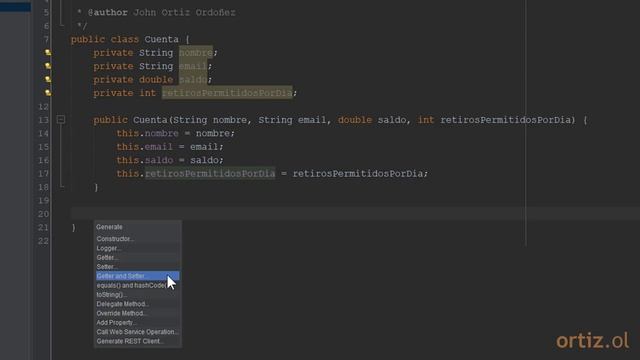Select Getter... entry in Generate popup
The height and width of the screenshot is (360, 640).
click(138, 258)
